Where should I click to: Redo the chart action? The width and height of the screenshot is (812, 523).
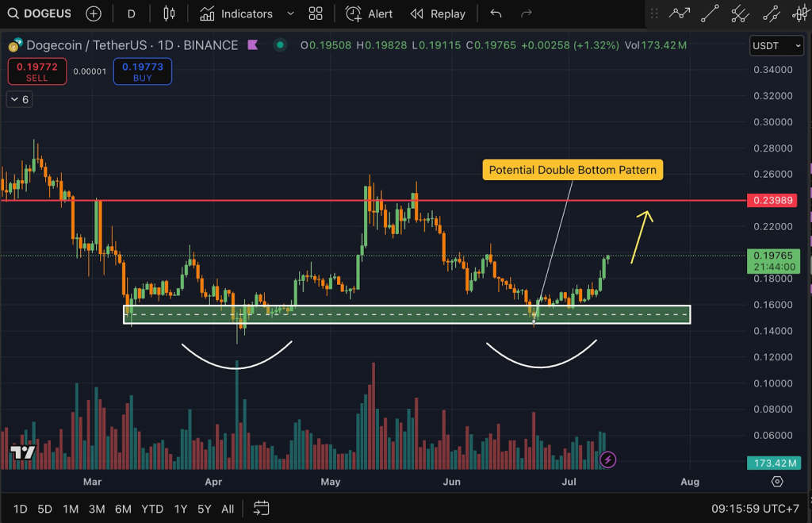527,13
